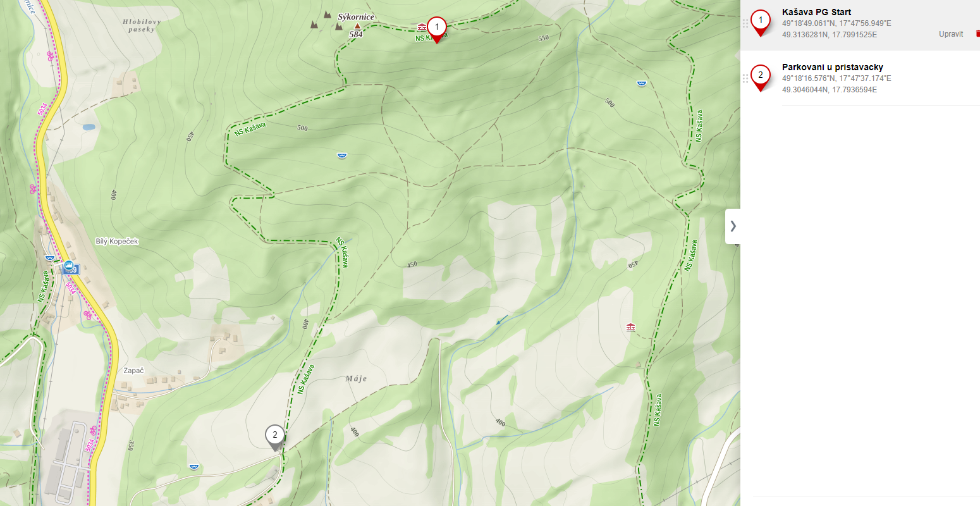980x506 pixels.
Task: Select Parkovani u pristavacky list entry
Action: click(860, 78)
